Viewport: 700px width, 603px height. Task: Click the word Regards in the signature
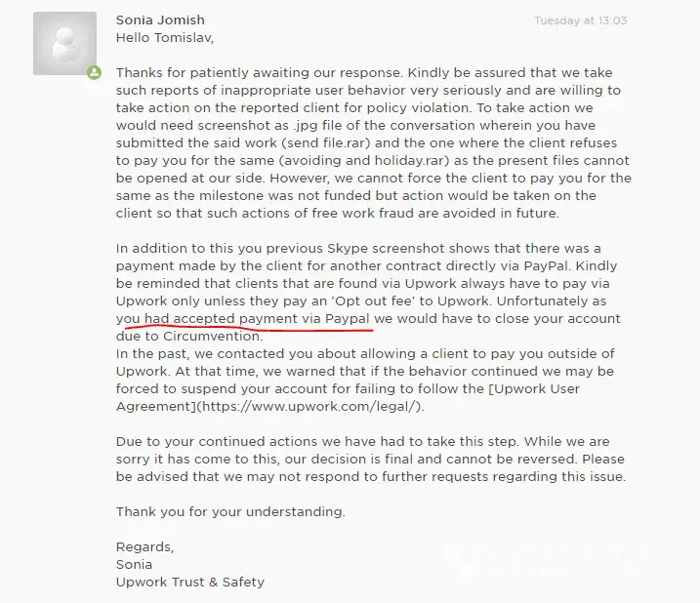click(x=144, y=547)
